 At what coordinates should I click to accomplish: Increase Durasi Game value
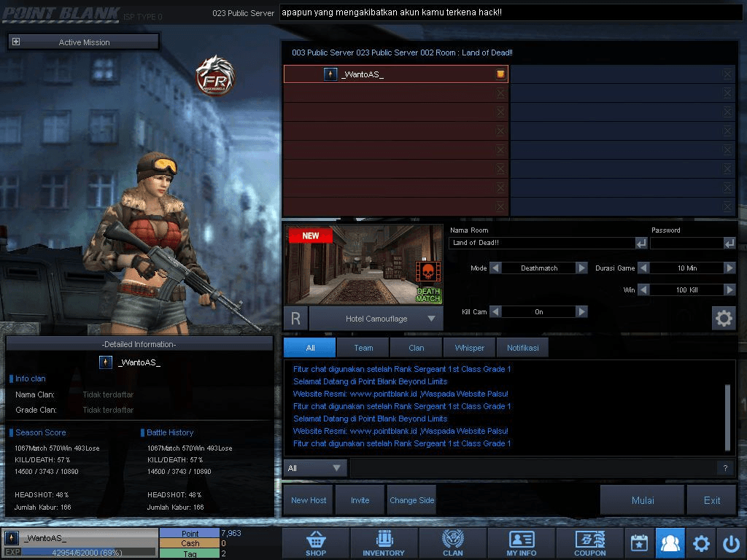click(x=729, y=268)
